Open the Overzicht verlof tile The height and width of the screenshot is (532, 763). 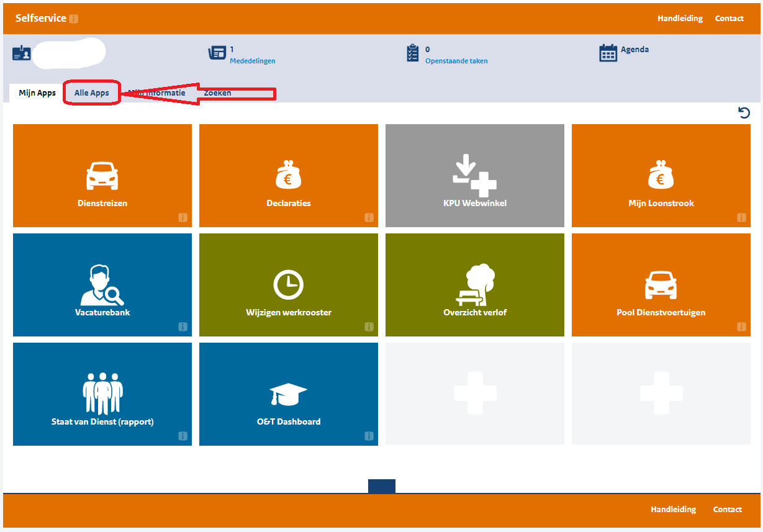[474, 285]
